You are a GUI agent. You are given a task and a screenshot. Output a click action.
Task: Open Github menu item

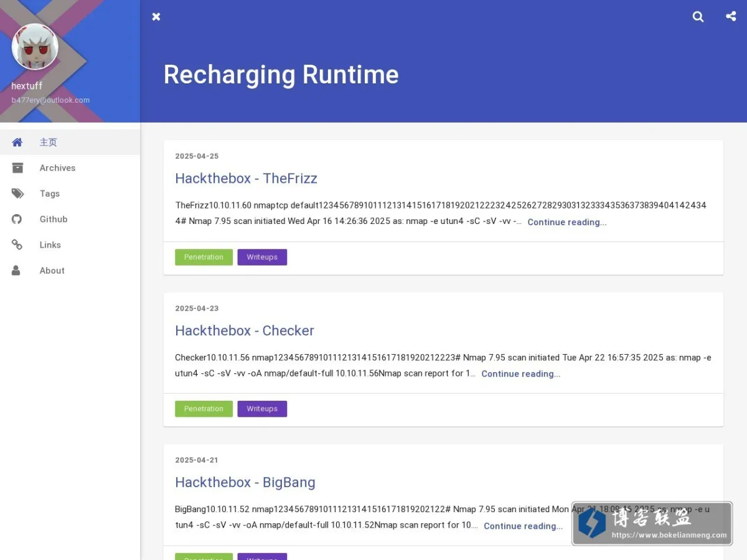point(70,219)
